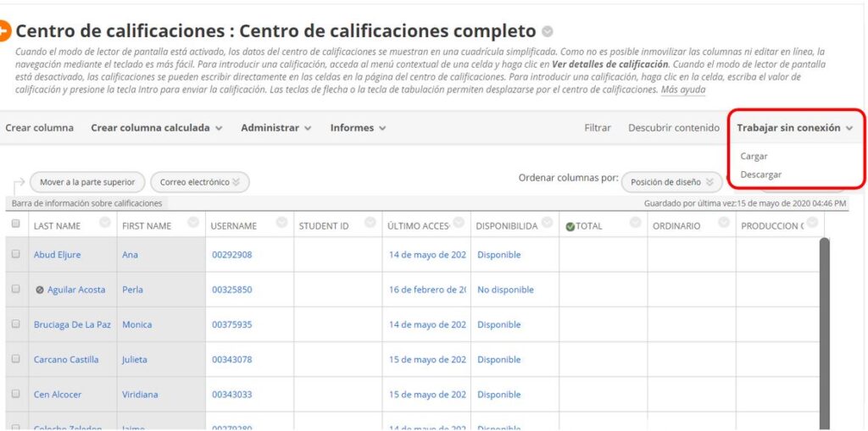868x431 pixels.
Task: Open the context menu chevron beside the page title
Action: 548,32
